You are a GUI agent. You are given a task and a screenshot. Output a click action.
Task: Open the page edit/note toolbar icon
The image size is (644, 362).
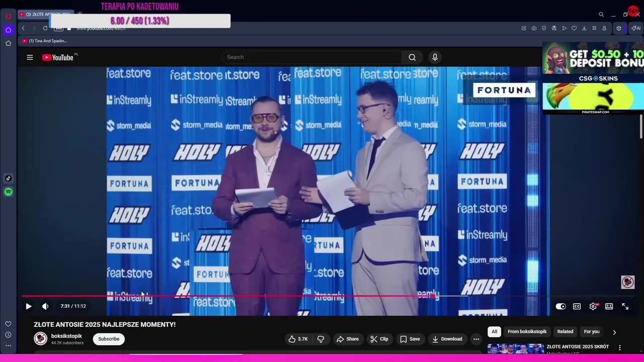point(524,28)
